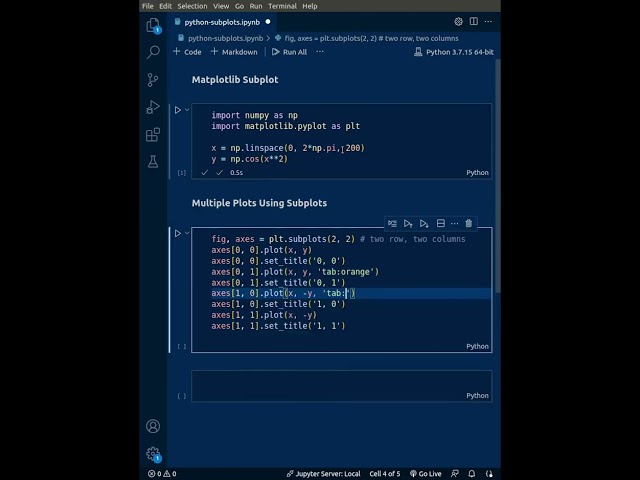The height and width of the screenshot is (480, 640).
Task: Open the Extensions view
Action: [x=153, y=135]
